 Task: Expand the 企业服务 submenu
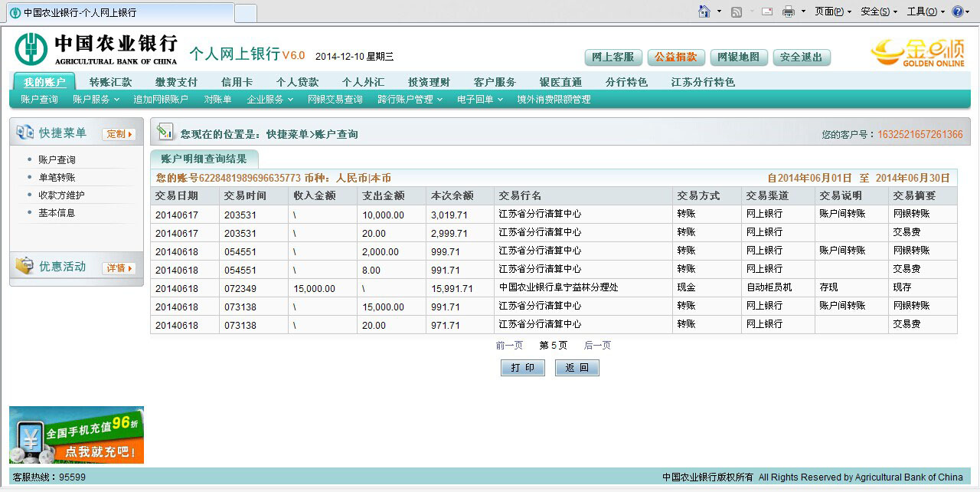coord(269,99)
